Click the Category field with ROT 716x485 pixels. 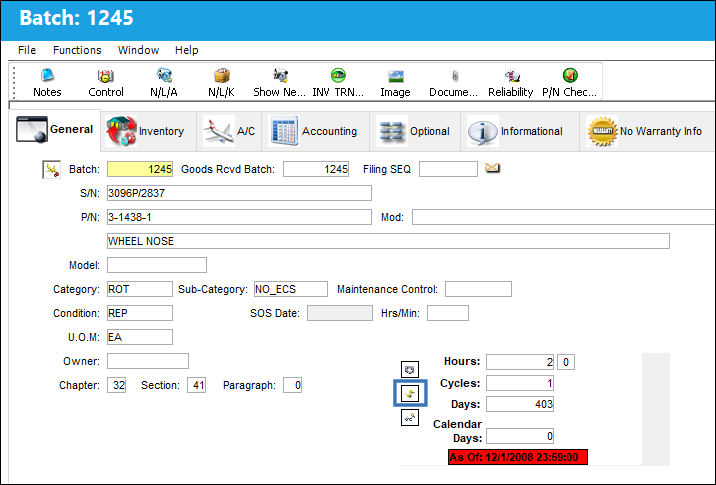140,289
